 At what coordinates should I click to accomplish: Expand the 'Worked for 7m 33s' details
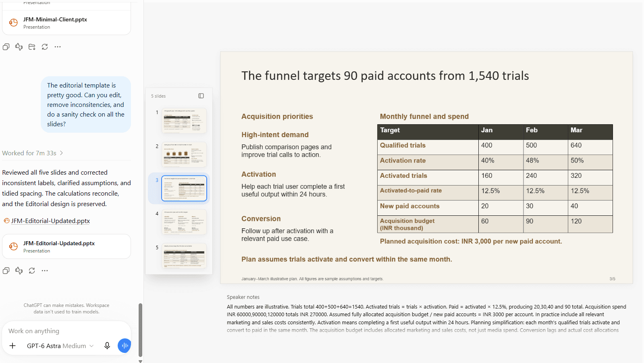click(x=33, y=153)
